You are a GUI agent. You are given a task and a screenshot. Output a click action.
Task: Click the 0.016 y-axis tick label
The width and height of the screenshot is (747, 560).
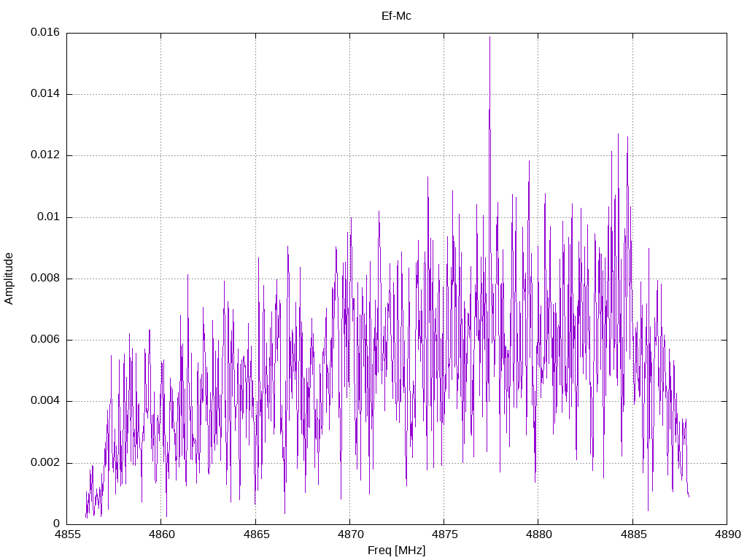pyautogui.click(x=45, y=33)
